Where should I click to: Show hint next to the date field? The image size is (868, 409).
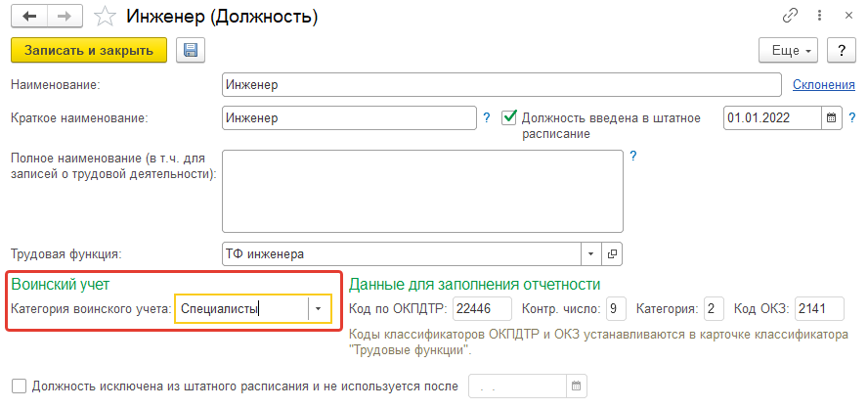tap(852, 117)
